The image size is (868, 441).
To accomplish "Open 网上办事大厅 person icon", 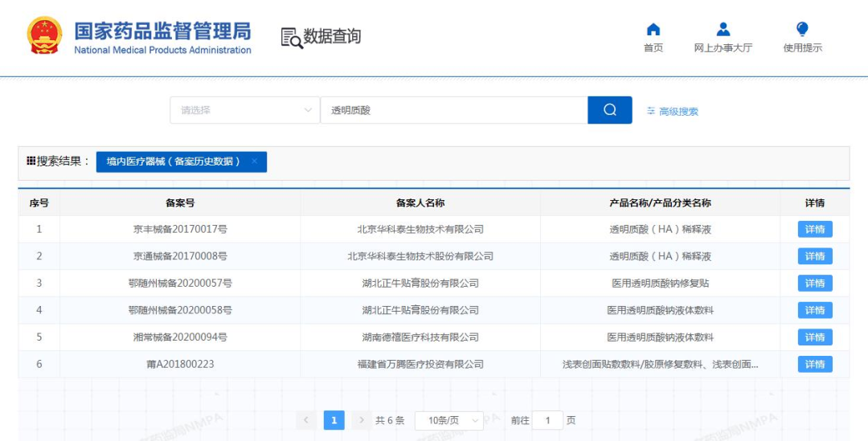I will [723, 30].
